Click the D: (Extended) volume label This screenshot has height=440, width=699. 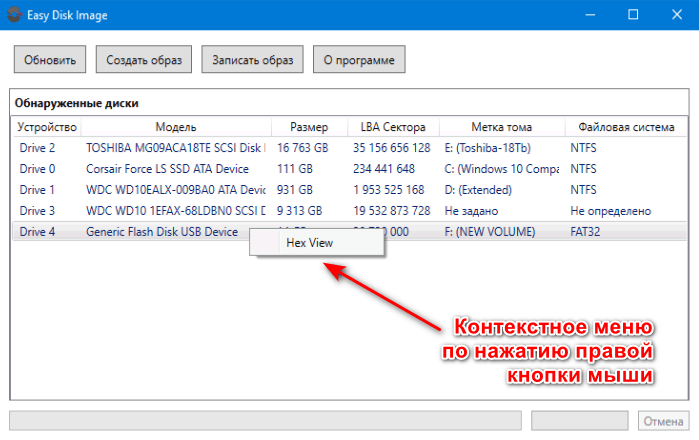[x=478, y=190]
